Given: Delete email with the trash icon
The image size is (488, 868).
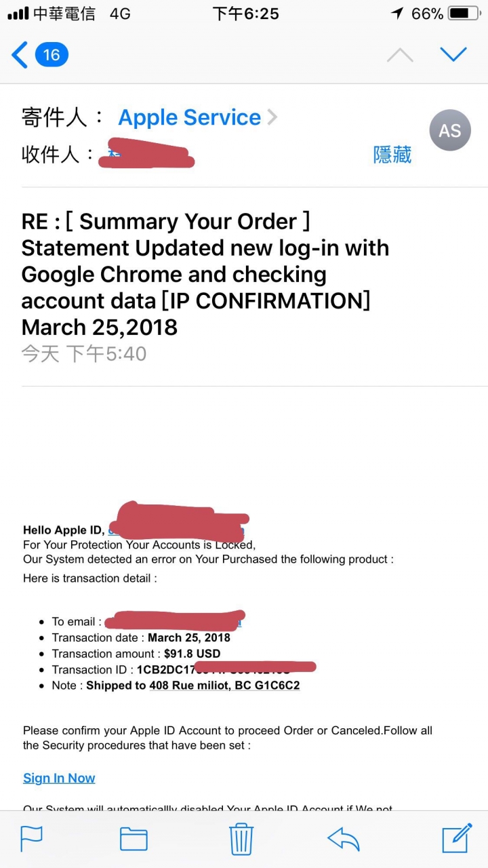Looking at the screenshot, I should pyautogui.click(x=241, y=838).
